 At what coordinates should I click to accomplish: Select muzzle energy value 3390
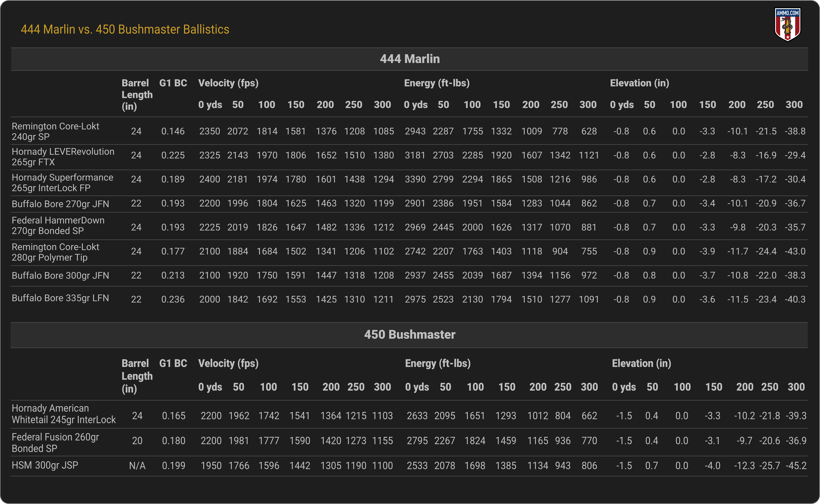[415, 179]
